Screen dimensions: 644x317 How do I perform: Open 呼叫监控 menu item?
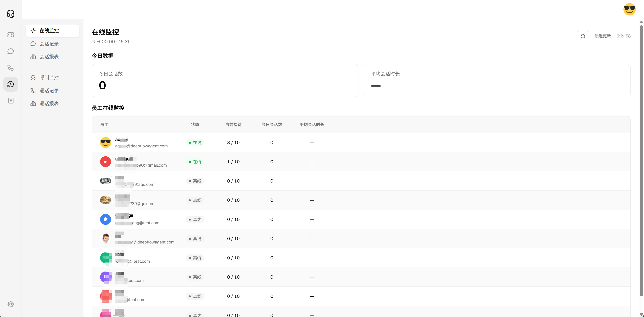(52, 78)
